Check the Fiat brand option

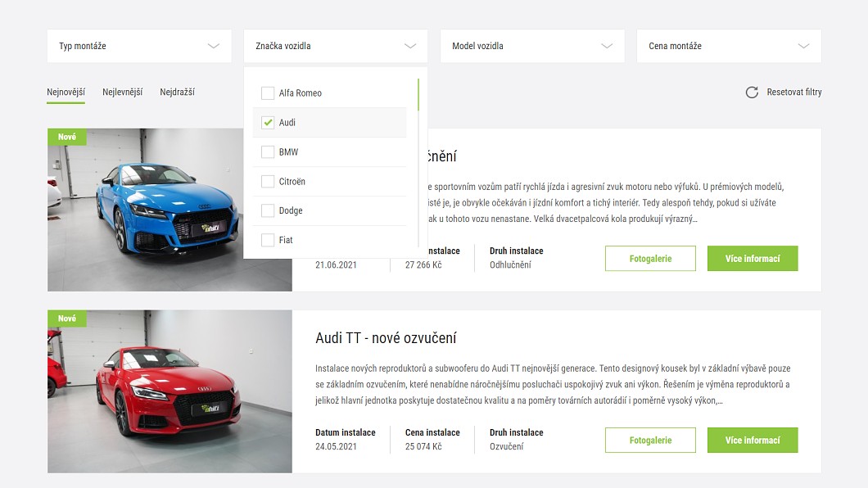click(268, 240)
